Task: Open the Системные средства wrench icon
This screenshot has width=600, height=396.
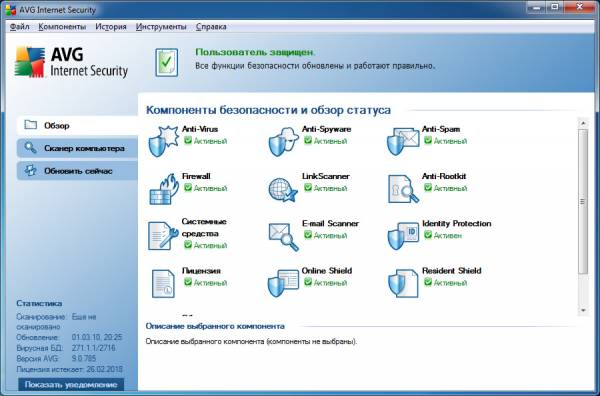Action: [x=163, y=236]
